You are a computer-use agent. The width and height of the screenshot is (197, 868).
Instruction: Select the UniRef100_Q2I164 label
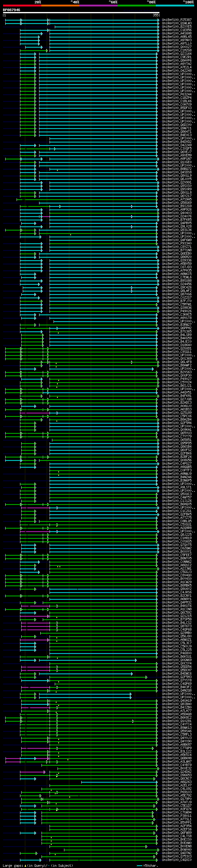coord(177,54)
